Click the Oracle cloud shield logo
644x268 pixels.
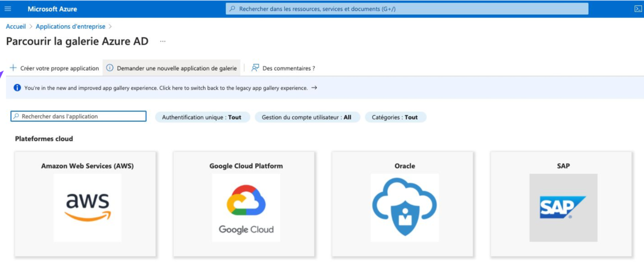pyautogui.click(x=405, y=208)
